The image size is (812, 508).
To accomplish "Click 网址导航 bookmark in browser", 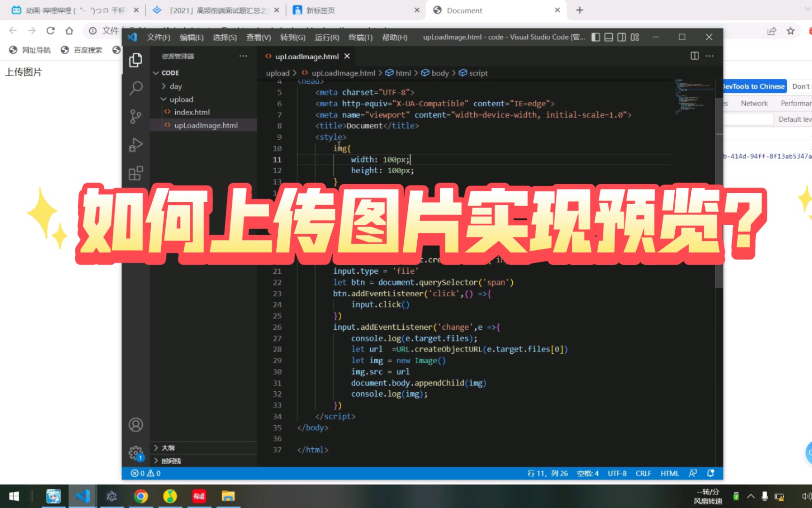I will click(x=30, y=50).
